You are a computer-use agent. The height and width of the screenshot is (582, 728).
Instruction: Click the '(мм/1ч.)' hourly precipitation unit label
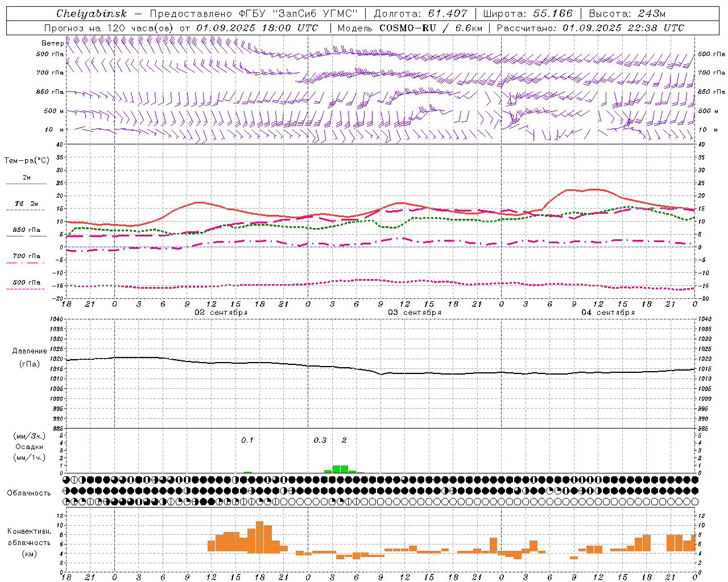pos(29,458)
